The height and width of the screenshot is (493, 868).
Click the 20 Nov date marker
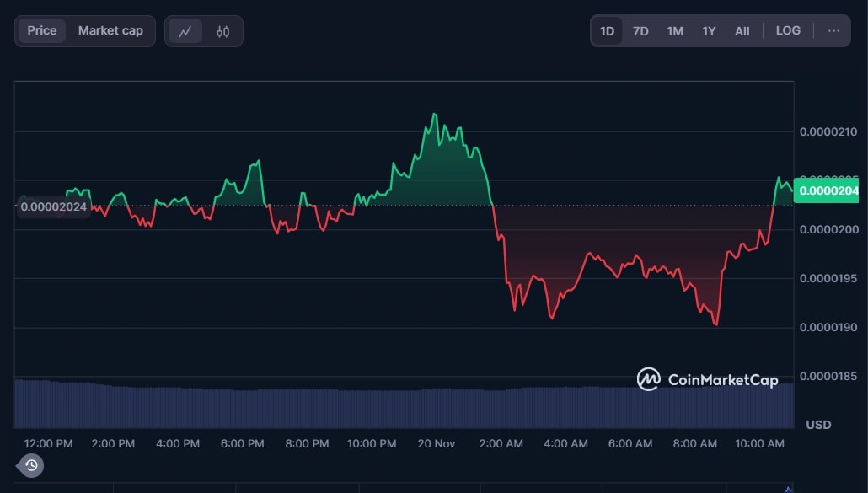pos(437,443)
